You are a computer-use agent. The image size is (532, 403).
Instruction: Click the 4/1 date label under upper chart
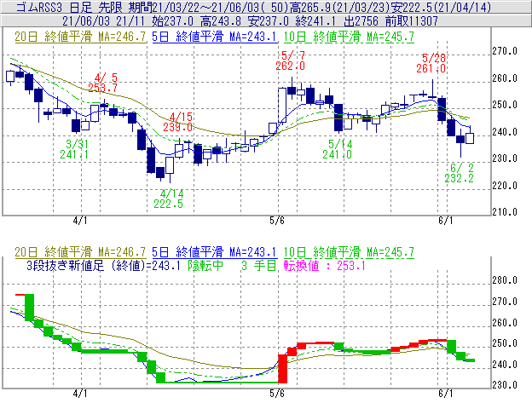coord(80,221)
